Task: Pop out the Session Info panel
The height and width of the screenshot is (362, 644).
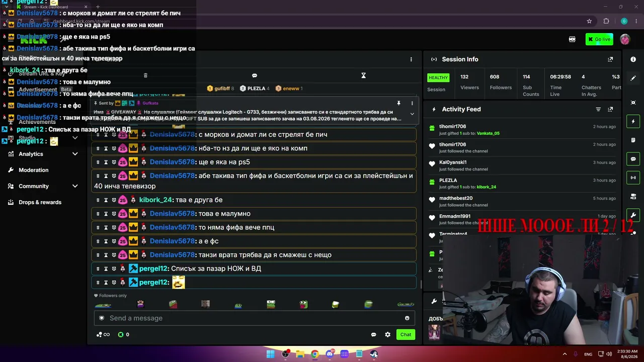Action: point(610,59)
